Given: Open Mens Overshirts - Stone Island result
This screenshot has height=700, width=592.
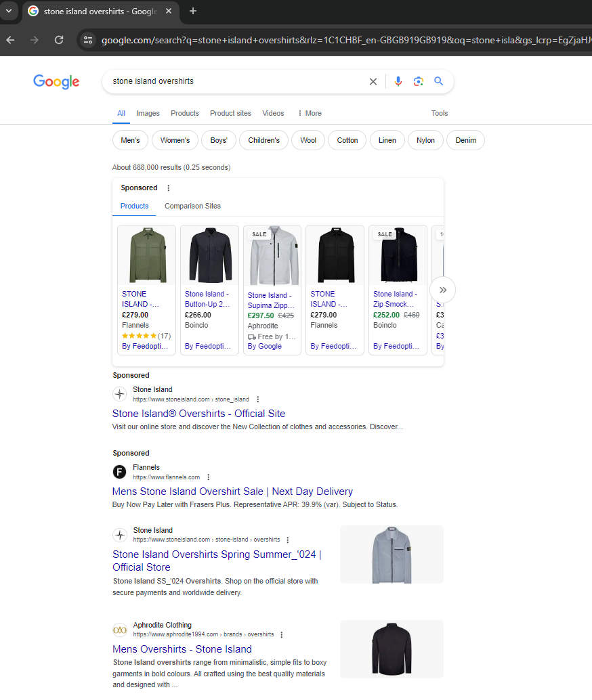Looking at the screenshot, I should (182, 649).
